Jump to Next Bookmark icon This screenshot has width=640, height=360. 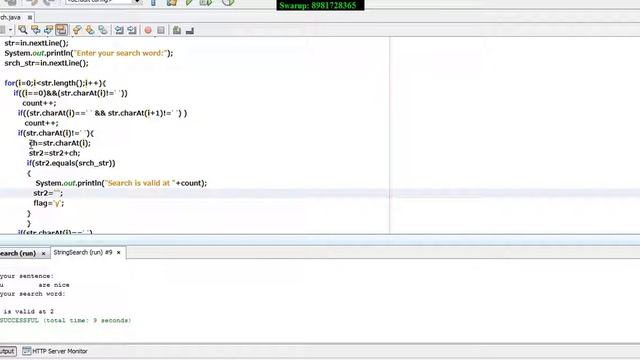coord(90,30)
